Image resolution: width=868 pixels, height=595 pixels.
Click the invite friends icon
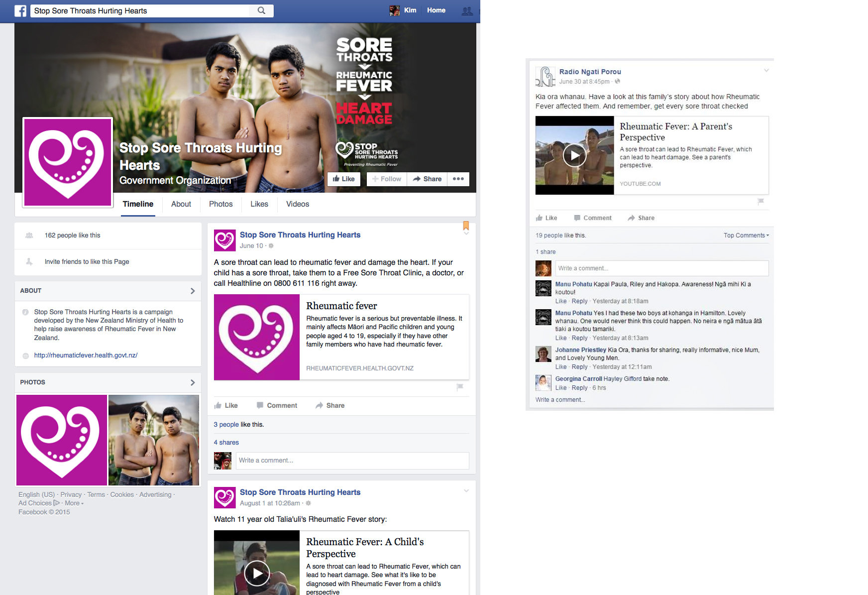[x=29, y=261]
